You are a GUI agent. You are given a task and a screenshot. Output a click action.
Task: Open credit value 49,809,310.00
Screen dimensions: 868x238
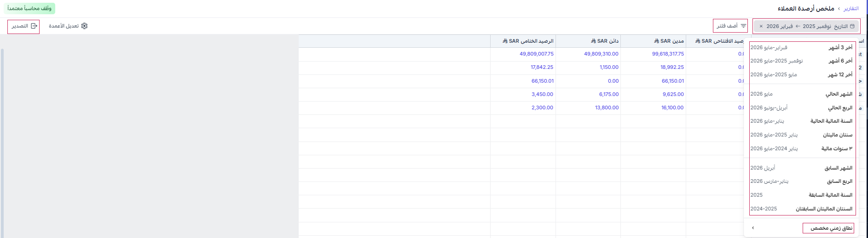(x=601, y=54)
